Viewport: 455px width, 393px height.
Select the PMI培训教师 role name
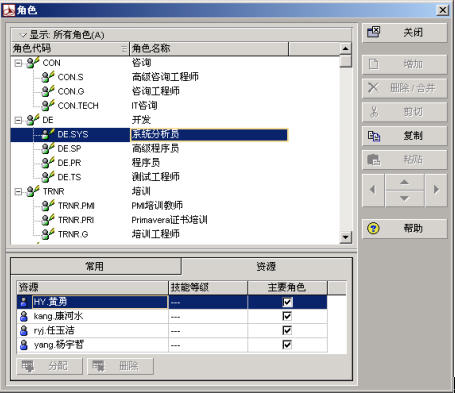coord(157,205)
